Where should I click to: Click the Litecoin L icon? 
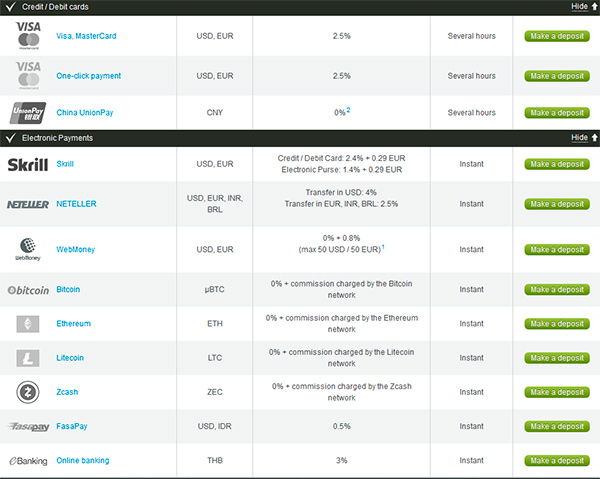pos(28,358)
